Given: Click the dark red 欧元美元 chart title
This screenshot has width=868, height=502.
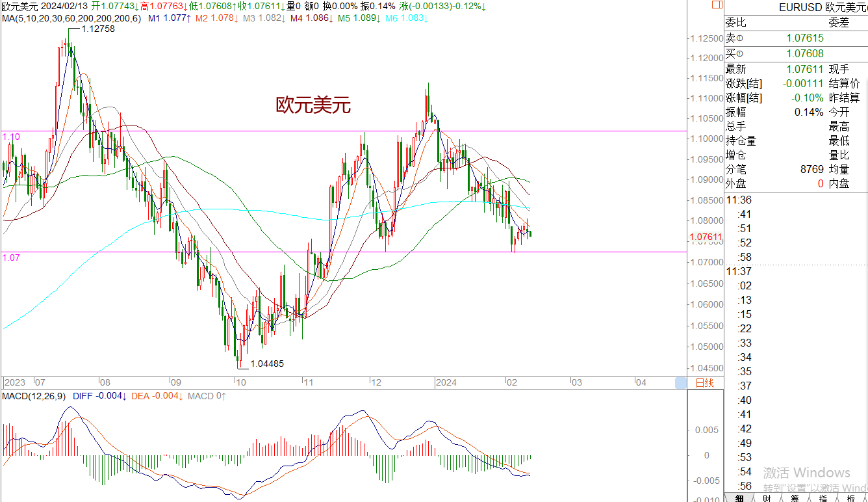Looking at the screenshot, I should point(313,105).
